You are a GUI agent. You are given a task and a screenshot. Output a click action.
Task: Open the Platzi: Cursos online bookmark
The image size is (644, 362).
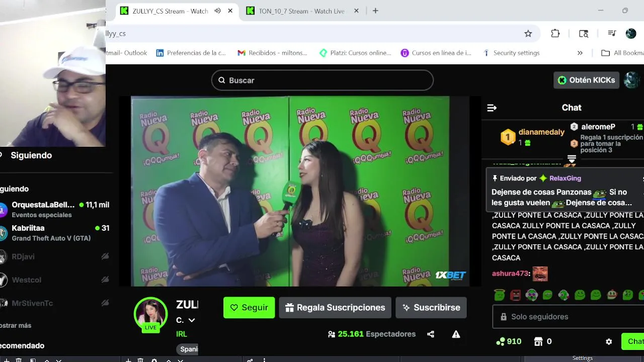[355, 53]
